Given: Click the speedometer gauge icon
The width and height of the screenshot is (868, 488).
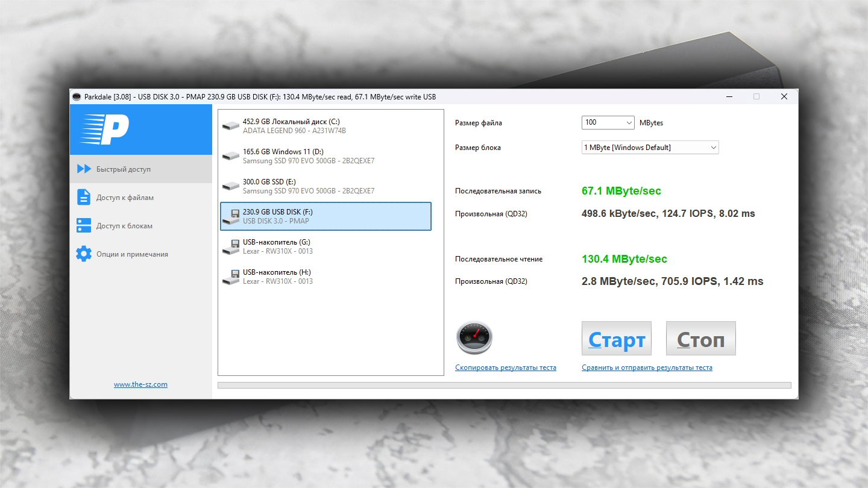Looking at the screenshot, I should (474, 338).
